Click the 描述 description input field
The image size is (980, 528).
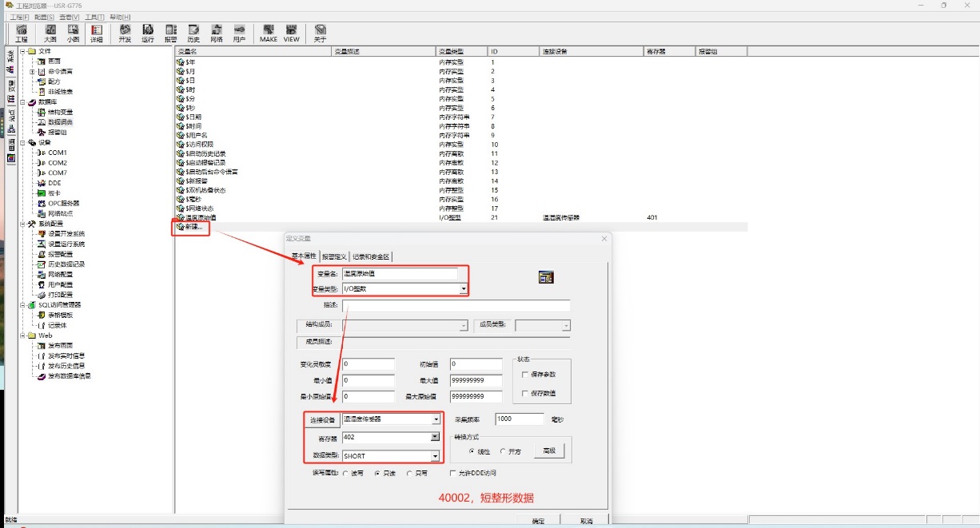pos(456,306)
